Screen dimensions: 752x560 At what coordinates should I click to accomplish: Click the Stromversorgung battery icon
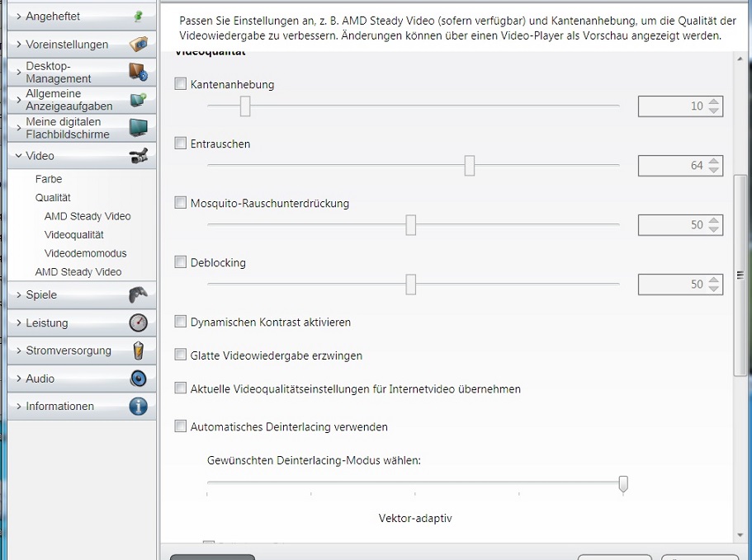[x=138, y=351]
